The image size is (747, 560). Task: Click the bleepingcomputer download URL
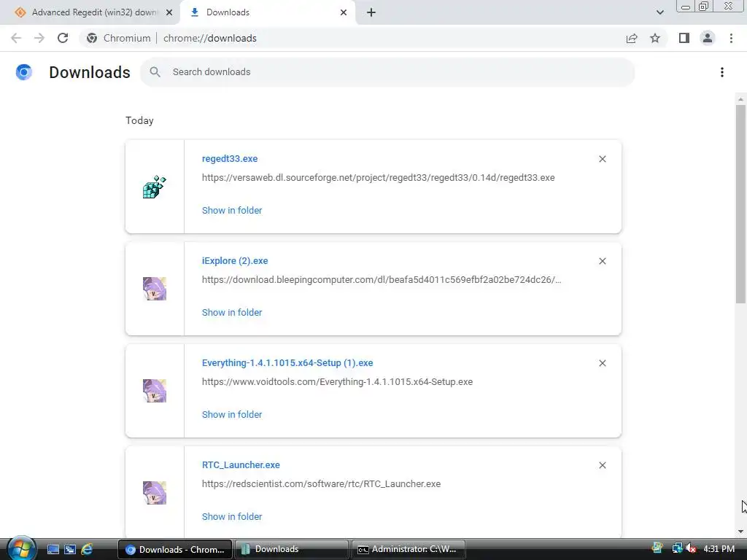point(382,279)
